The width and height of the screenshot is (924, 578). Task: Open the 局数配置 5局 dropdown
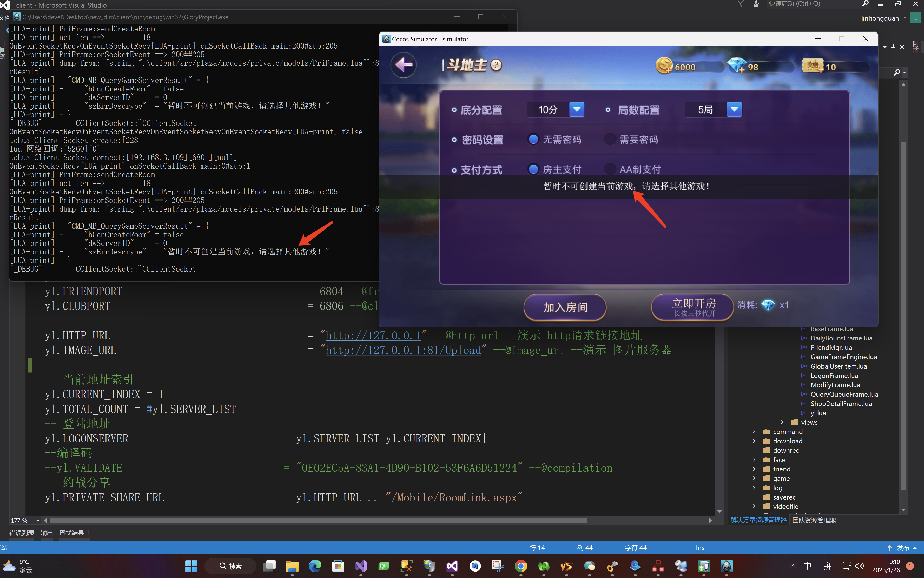(734, 110)
